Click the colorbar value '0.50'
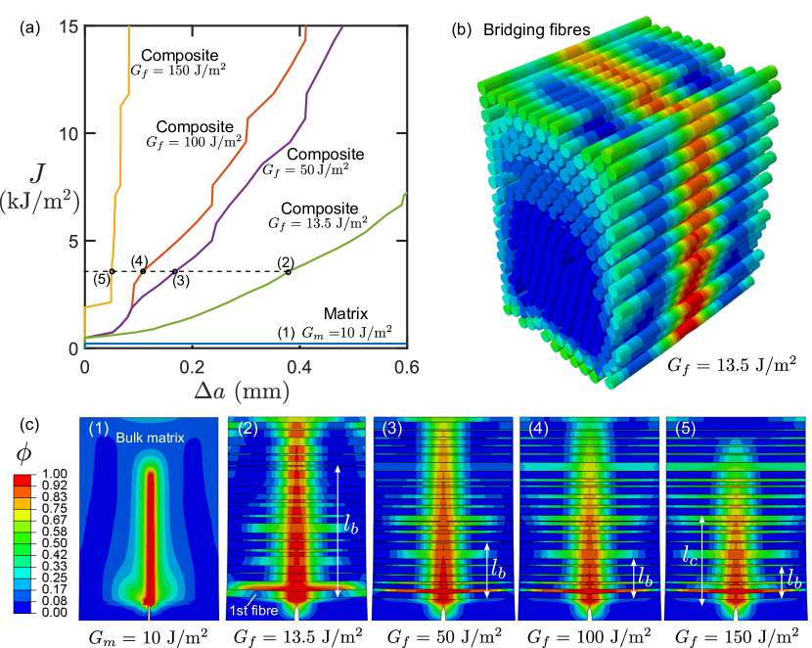 coord(55,543)
